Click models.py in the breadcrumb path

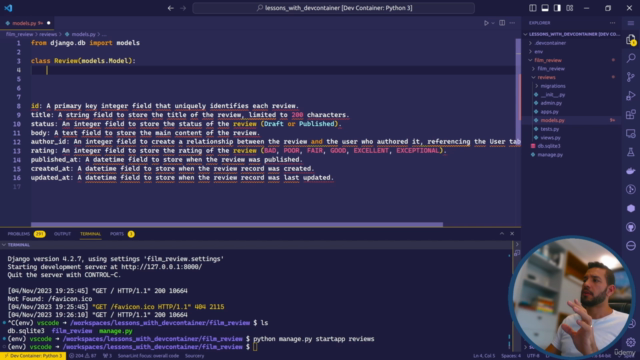point(83,34)
